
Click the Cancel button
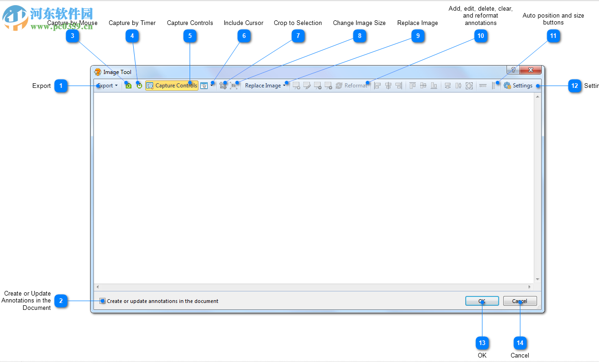[519, 301]
